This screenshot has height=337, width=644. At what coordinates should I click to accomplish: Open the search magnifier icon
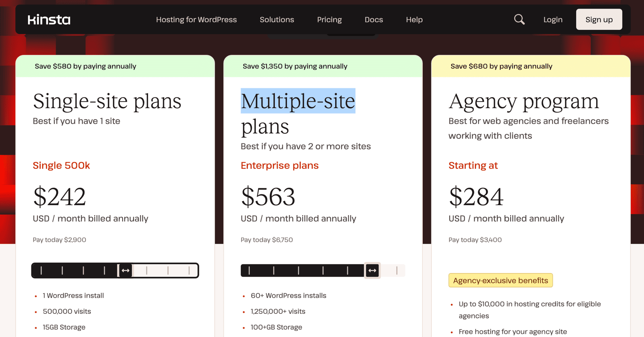coord(519,19)
